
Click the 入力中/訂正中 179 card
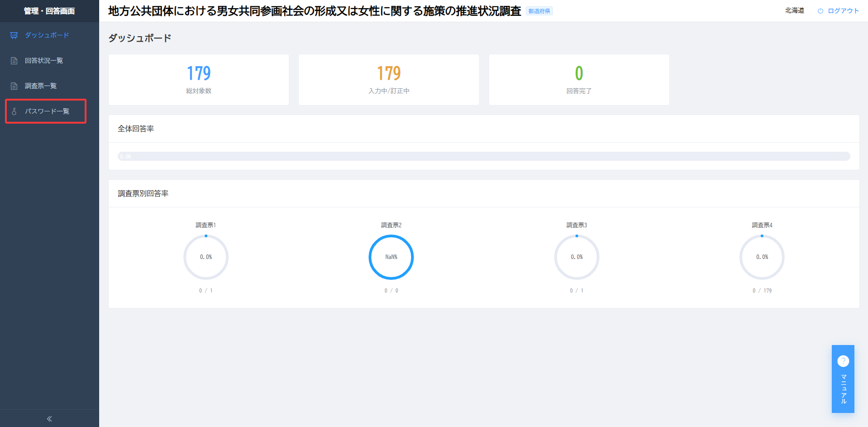[389, 80]
